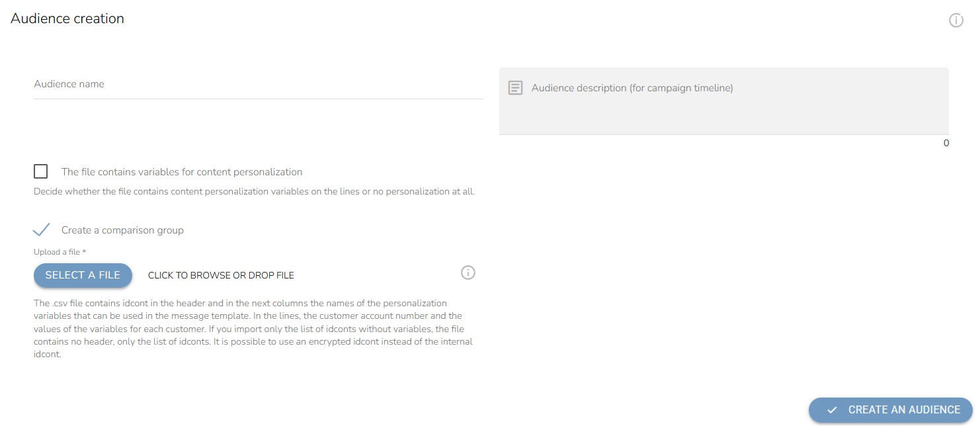This screenshot has height=426, width=980.
Task: Submit with CREATE AN AUDIENCE button
Action: click(x=890, y=410)
